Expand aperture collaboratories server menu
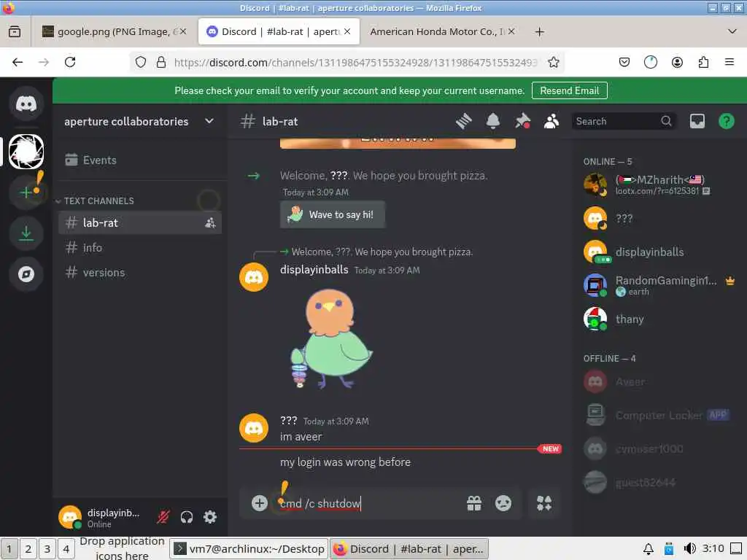 point(209,121)
